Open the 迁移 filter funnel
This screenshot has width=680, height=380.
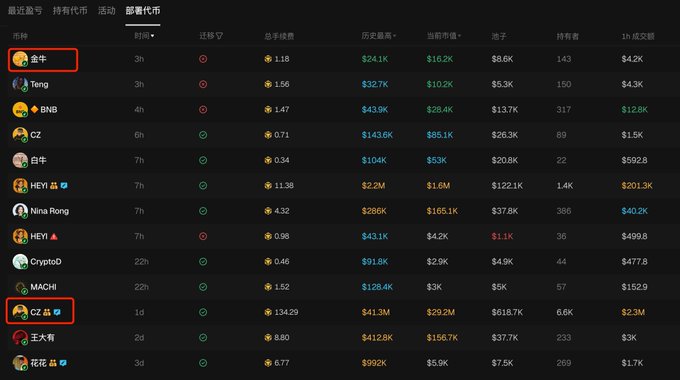(x=219, y=36)
